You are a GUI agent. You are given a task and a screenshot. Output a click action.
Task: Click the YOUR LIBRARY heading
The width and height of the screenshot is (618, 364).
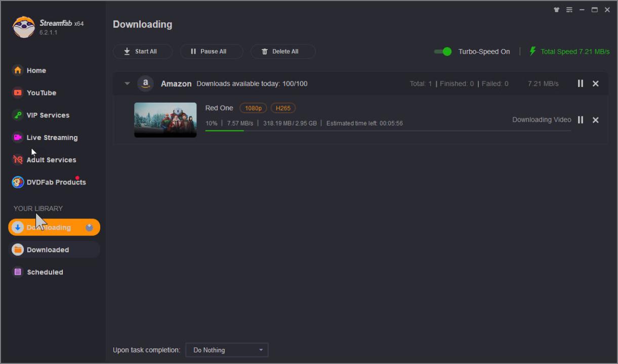click(38, 208)
